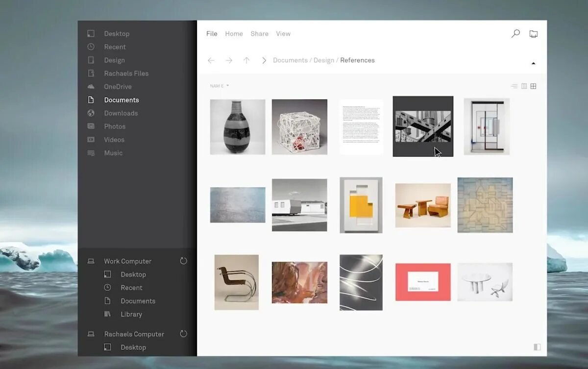This screenshot has width=588, height=369.
Task: Click the Work Computer laptop icon
Action: click(91, 261)
